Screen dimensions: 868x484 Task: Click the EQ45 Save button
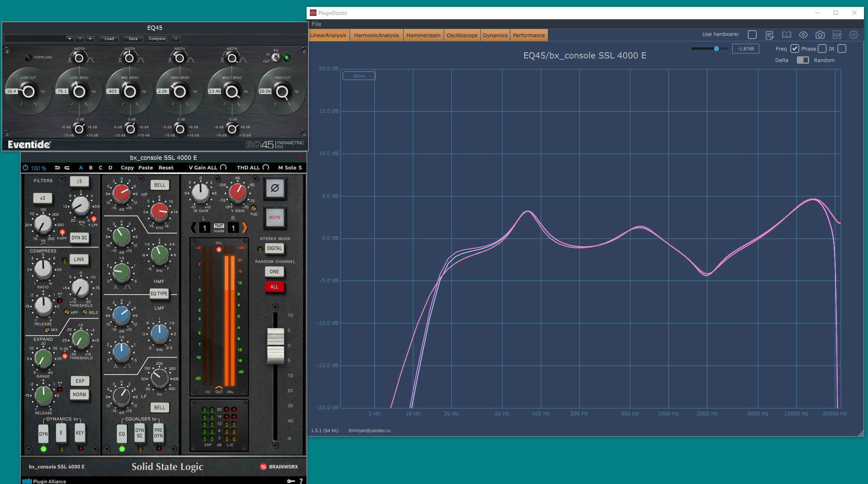point(133,39)
